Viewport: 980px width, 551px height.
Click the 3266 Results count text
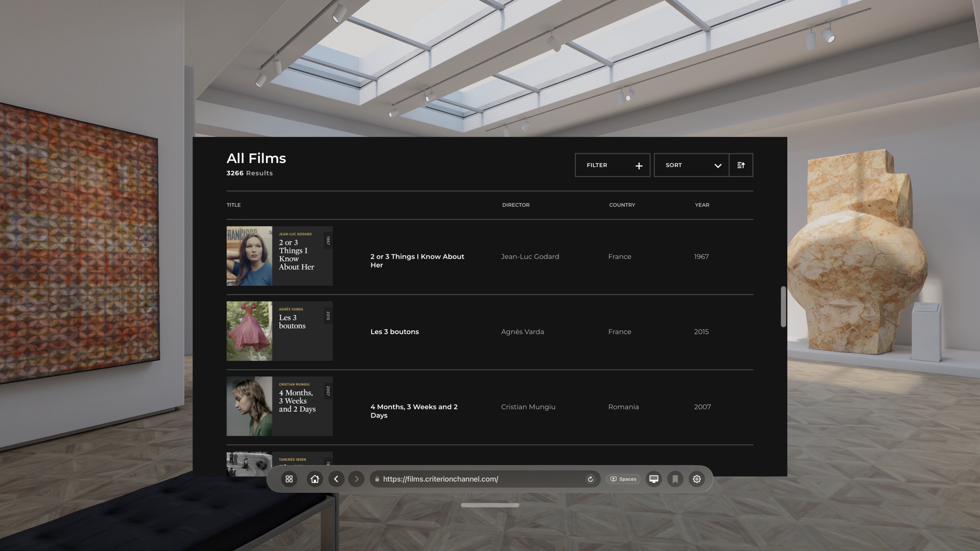(250, 173)
